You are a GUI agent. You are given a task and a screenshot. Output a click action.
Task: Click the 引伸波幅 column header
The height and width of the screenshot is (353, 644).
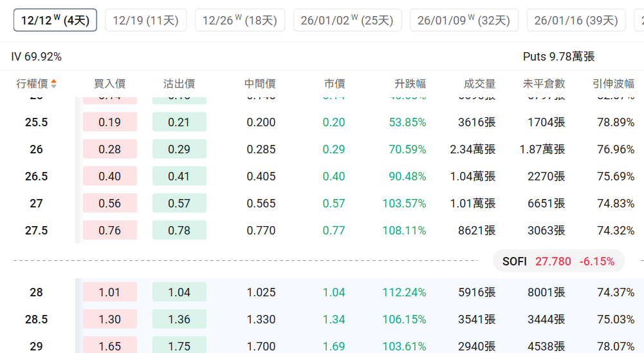coord(613,84)
